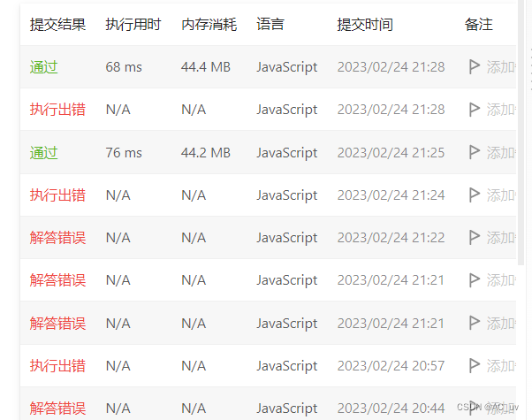The image size is (532, 420).
Task: Add a note to the 20:57 submission
Action: (x=501, y=366)
